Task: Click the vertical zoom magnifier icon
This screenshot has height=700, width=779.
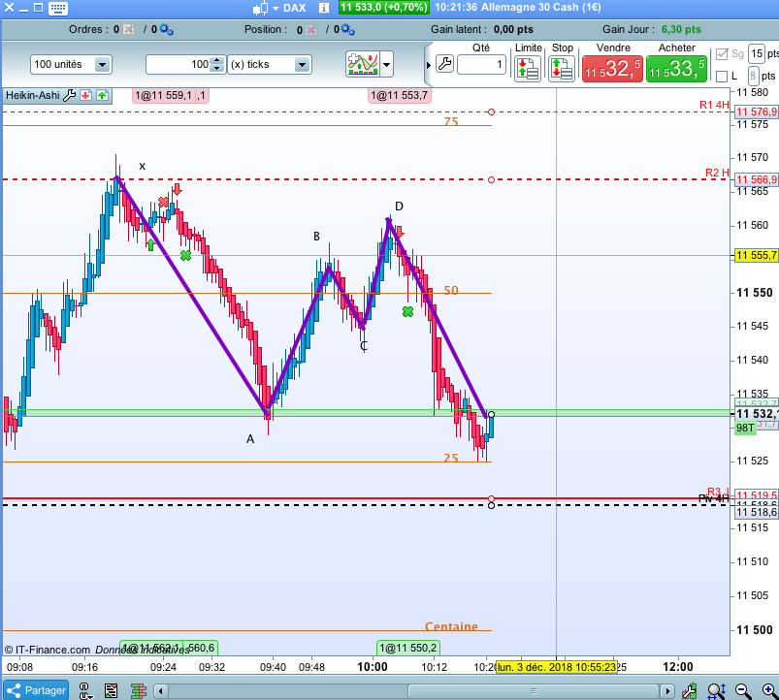Action: tap(716, 690)
